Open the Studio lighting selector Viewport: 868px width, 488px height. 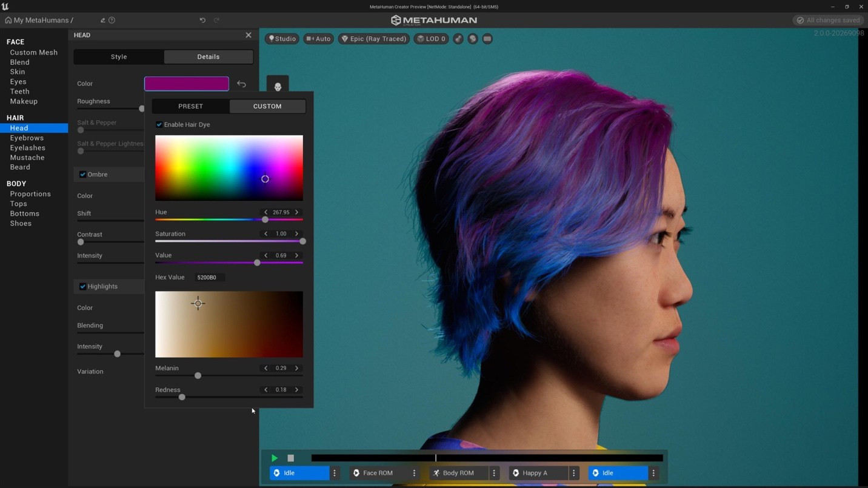pos(281,39)
